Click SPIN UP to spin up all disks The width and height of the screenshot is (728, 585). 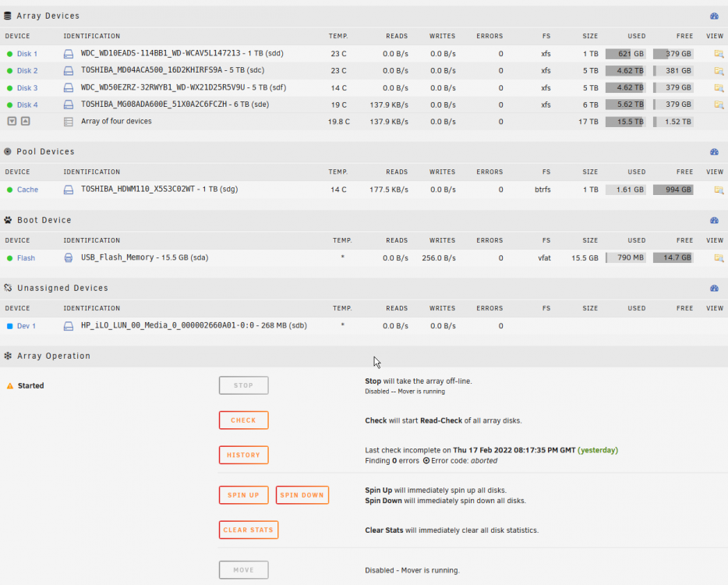click(x=244, y=495)
